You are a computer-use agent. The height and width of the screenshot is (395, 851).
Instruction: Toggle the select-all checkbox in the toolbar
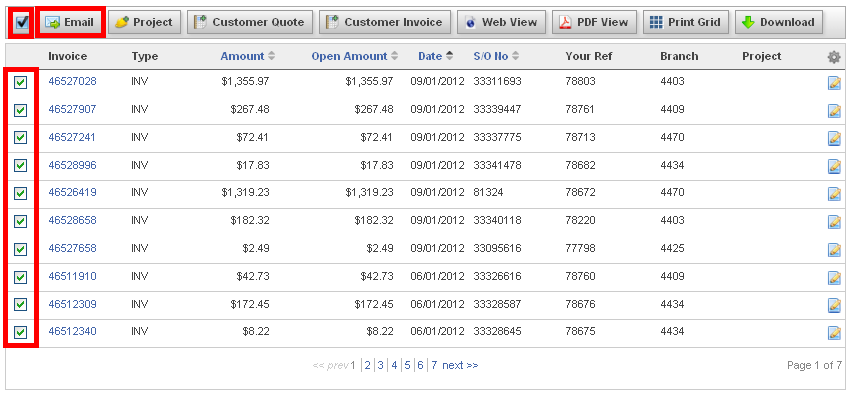(22, 23)
